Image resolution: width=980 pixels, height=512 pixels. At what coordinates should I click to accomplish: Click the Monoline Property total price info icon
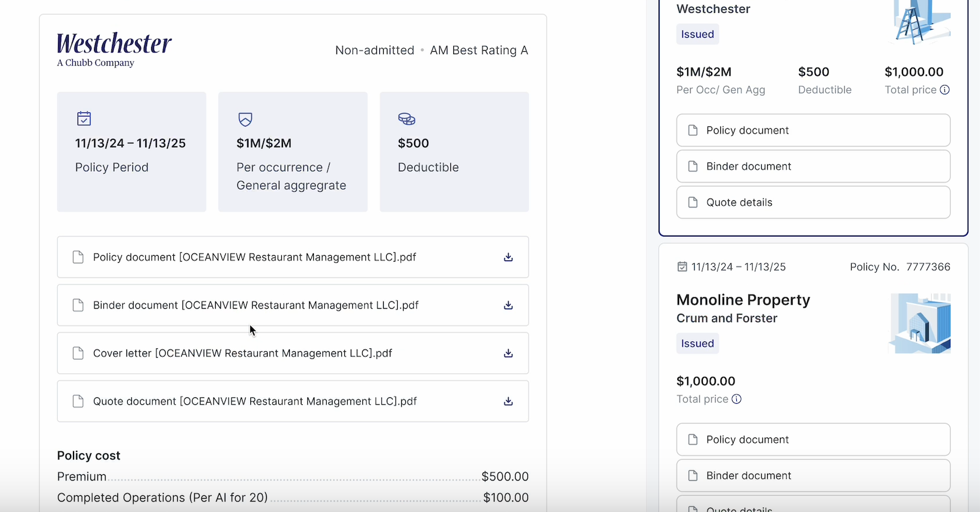(737, 399)
